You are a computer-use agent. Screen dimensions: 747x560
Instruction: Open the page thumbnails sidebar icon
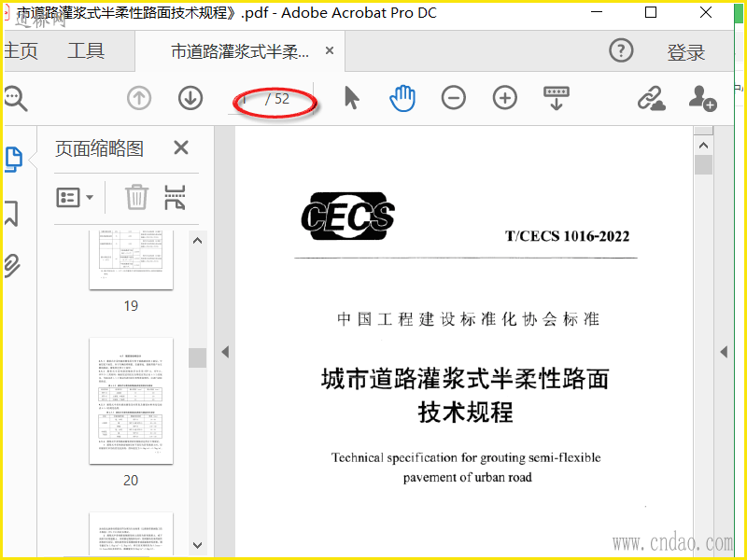point(13,159)
